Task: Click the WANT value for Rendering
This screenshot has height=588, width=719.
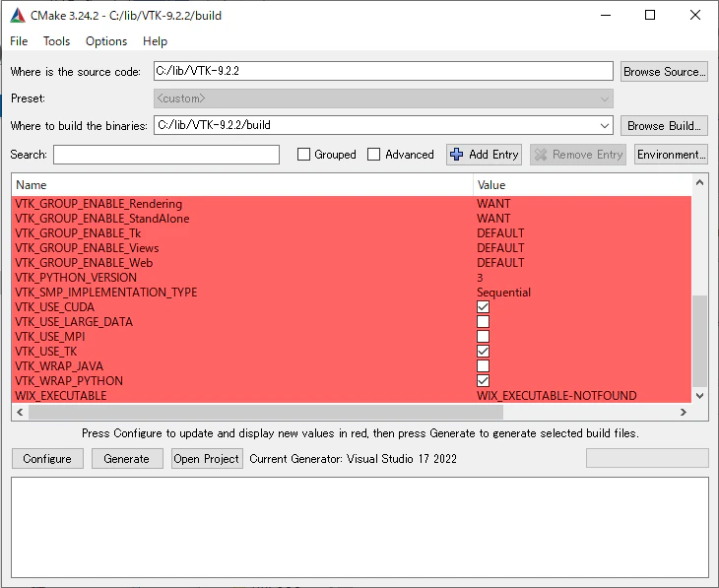Action: pos(493,204)
